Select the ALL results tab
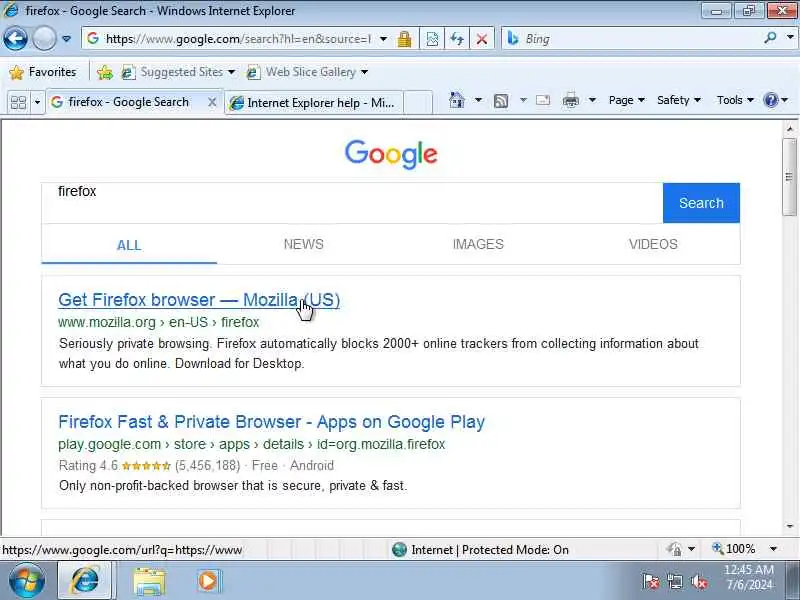Image resolution: width=800 pixels, height=600 pixels. click(x=129, y=245)
